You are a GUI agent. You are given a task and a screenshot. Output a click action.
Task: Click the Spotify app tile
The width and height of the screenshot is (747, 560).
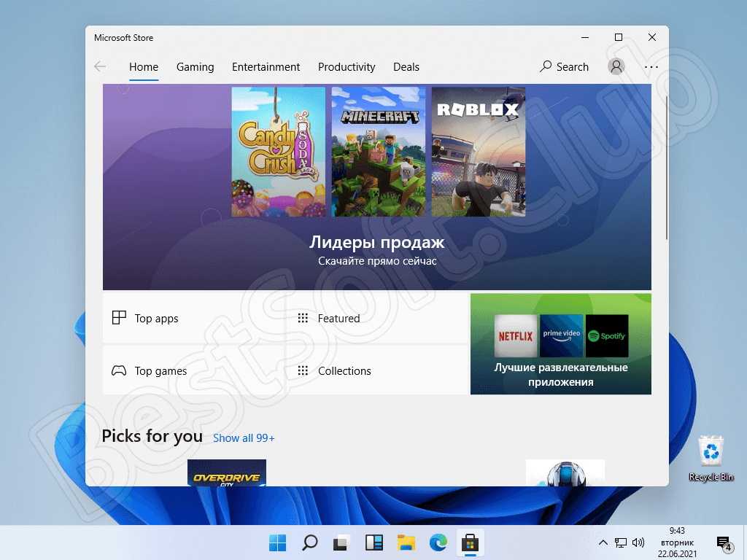(606, 335)
